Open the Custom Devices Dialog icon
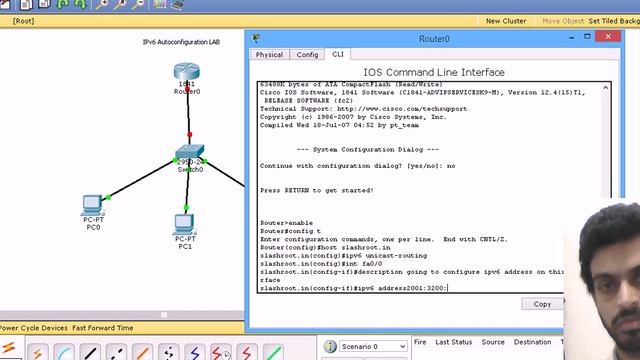 click(177, 4)
